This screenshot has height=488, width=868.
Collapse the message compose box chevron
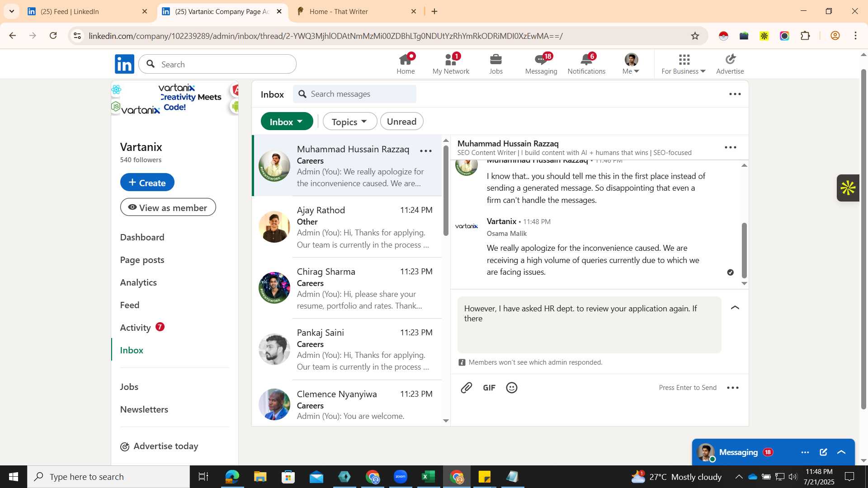point(735,308)
